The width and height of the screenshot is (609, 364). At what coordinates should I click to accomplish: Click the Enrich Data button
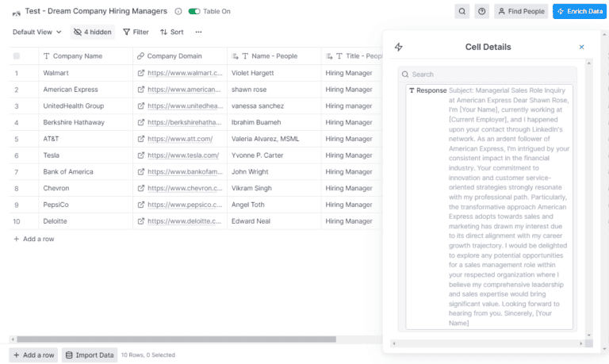(x=579, y=11)
